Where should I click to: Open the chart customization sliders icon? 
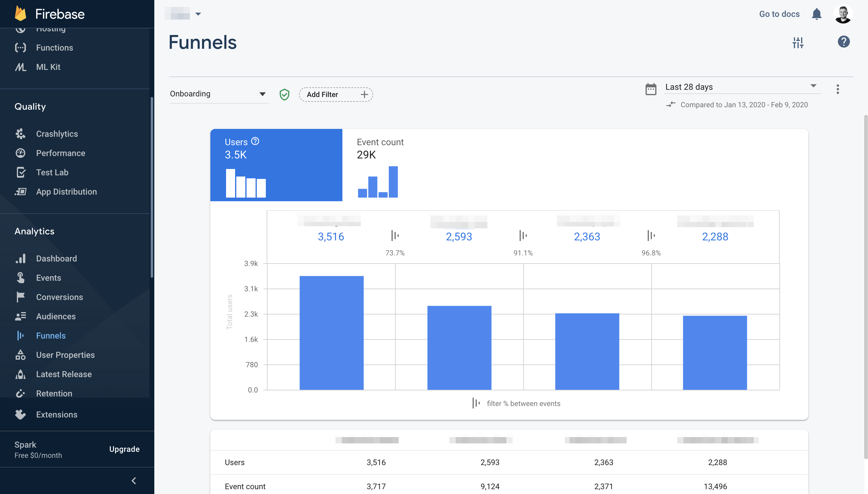[798, 42]
